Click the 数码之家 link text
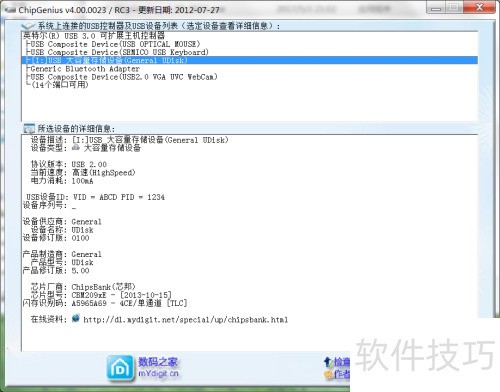Viewport: 500px width, 392px height. pos(158,362)
